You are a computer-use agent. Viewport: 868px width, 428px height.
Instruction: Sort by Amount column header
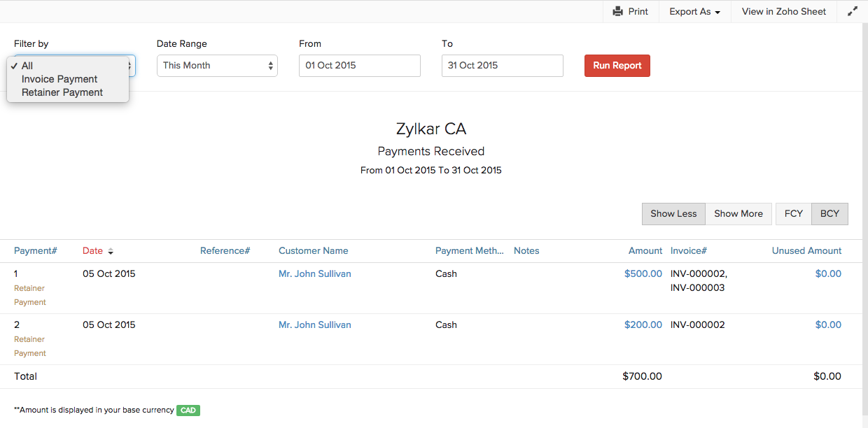click(645, 251)
